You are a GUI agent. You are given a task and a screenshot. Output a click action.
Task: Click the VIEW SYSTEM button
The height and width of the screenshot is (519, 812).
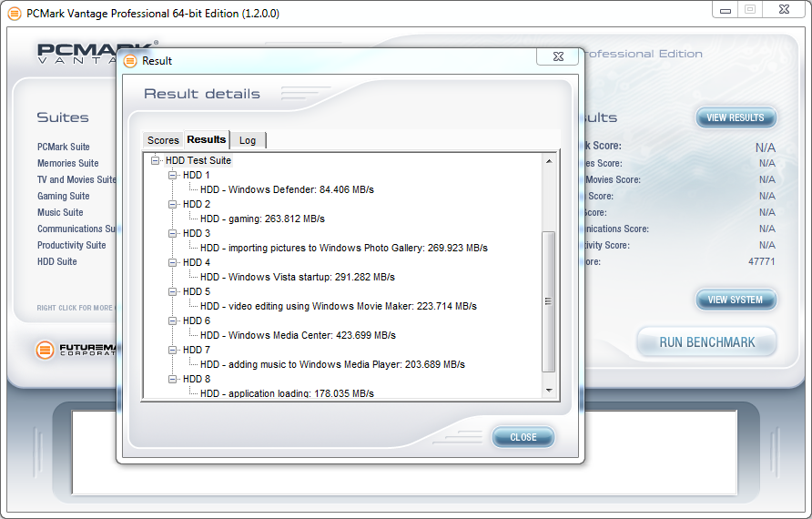[736, 300]
